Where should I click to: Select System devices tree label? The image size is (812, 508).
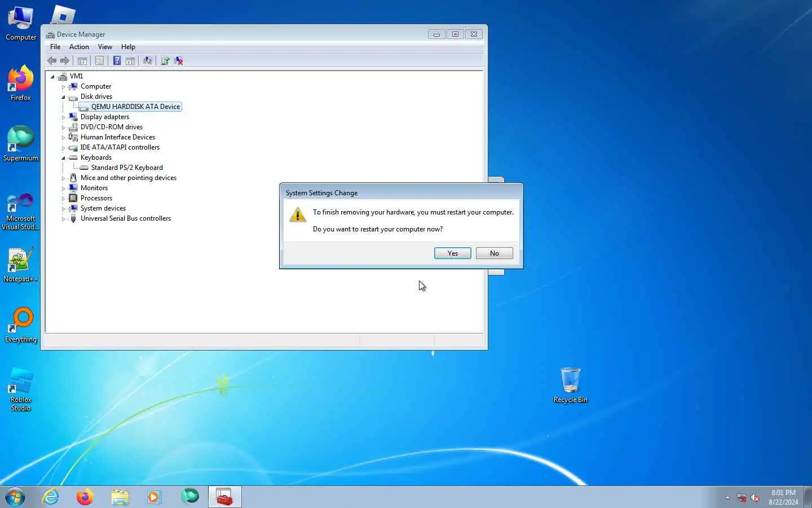coord(103,208)
